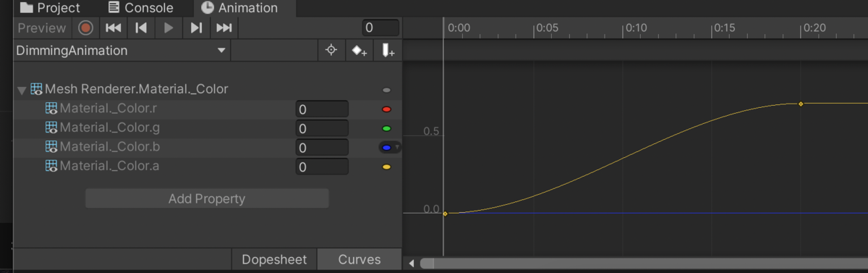Click the Add Property button
This screenshot has width=868, height=273.
[207, 198]
